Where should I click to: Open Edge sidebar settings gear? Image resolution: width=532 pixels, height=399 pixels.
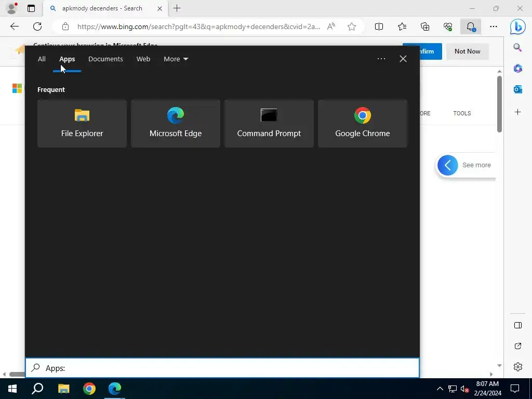pos(518,367)
